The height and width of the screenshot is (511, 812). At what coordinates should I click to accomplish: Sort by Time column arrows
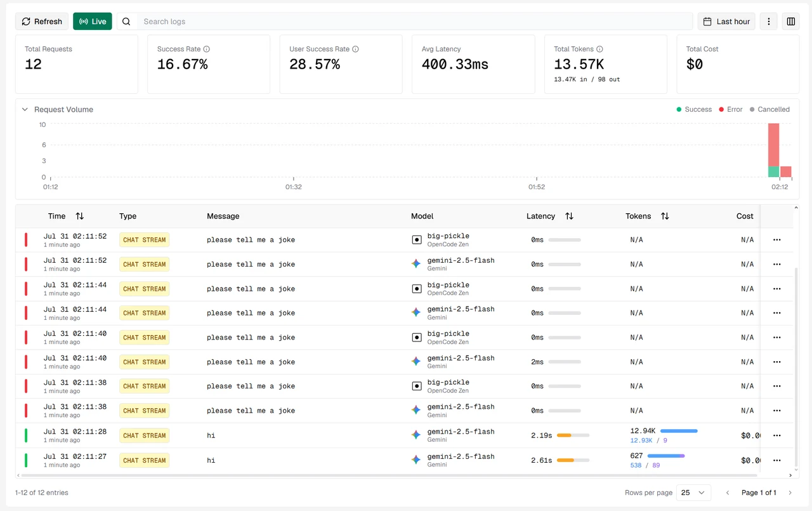(x=79, y=216)
